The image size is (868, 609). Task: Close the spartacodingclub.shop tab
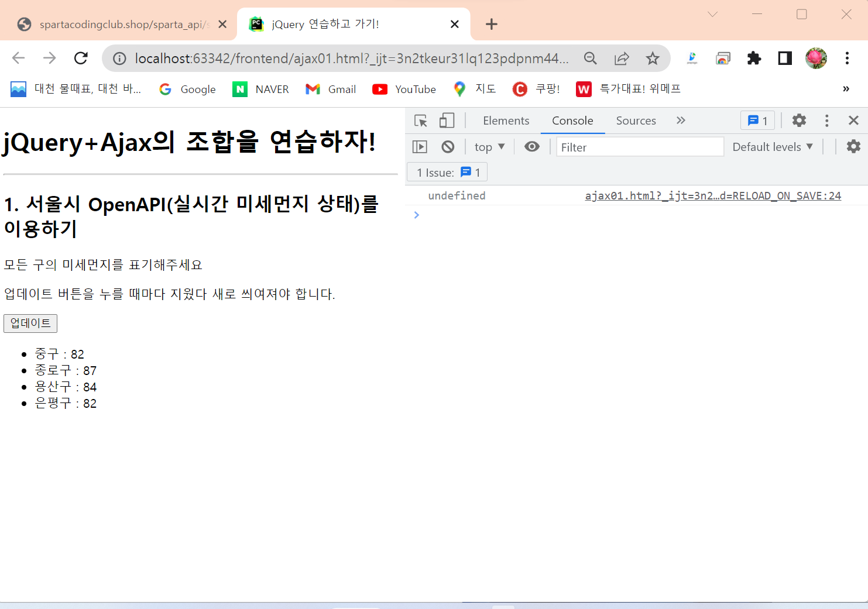click(222, 24)
